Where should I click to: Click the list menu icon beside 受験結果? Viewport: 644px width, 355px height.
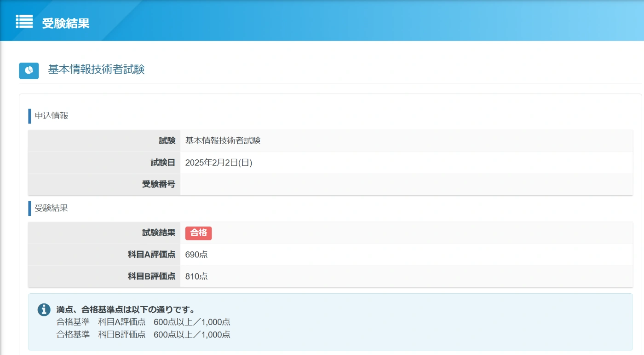click(x=24, y=22)
